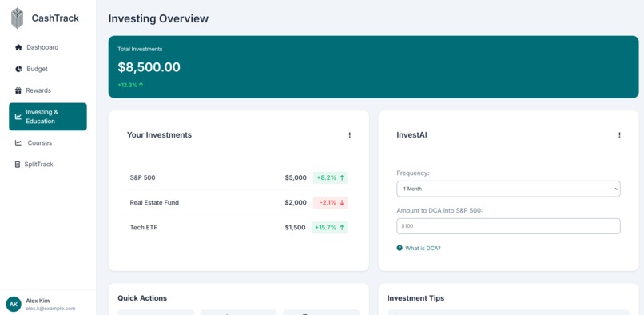Click the Budget pie chart icon
Viewport: 644px width, 315px height.
point(18,69)
